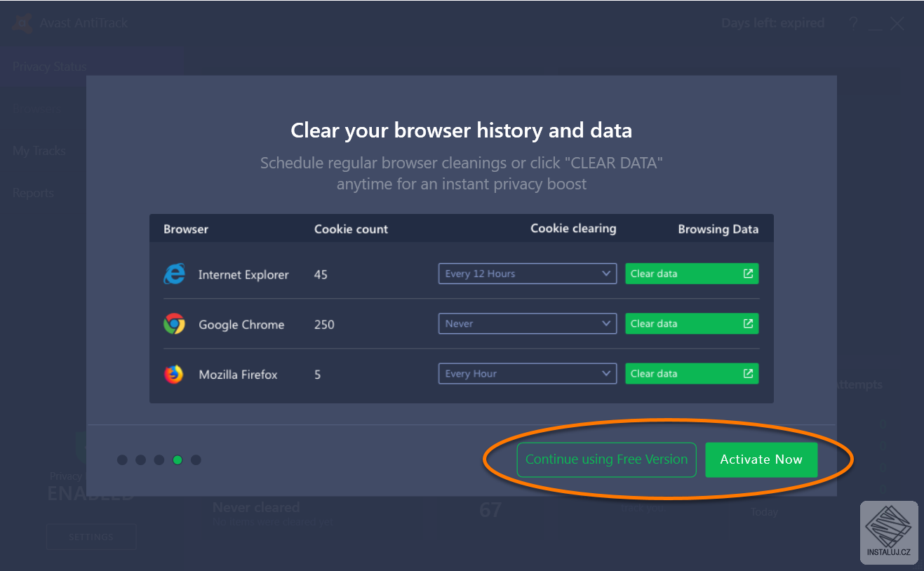Click the "Internet Explorer" browser name

(x=243, y=275)
